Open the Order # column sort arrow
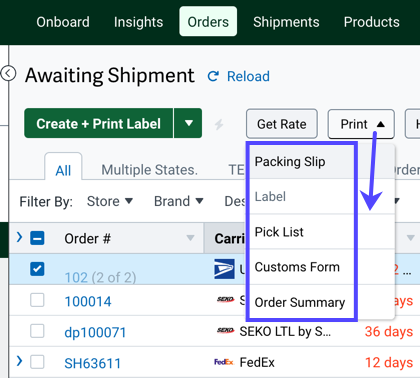The height and width of the screenshot is (378, 420). tap(190, 238)
